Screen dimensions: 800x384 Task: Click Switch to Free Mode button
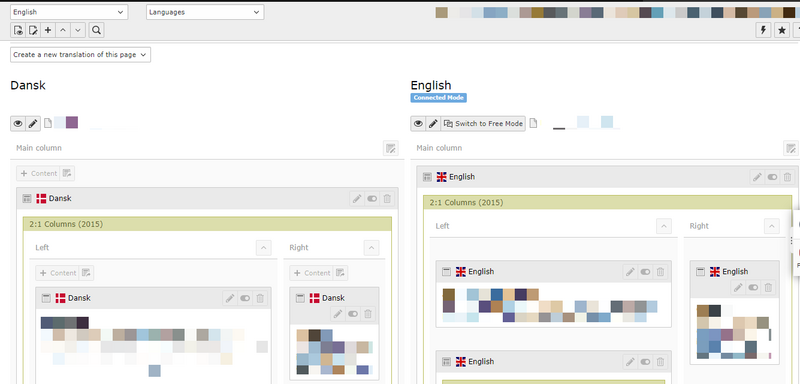[483, 123]
